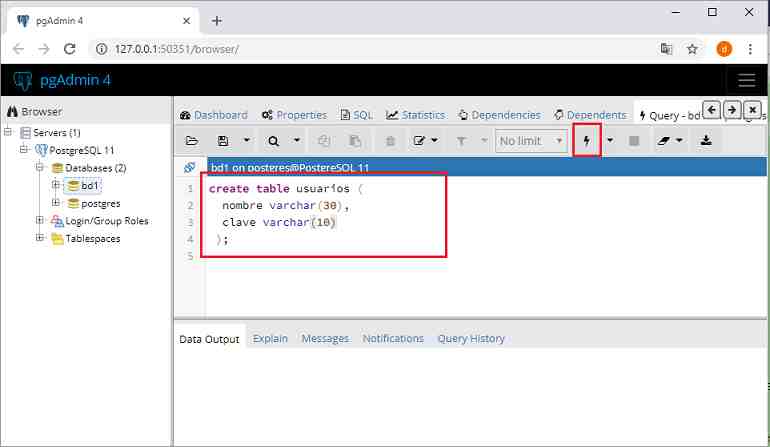Bookmark this page star icon
Image resolution: width=770 pixels, height=447 pixels.
tap(692, 49)
